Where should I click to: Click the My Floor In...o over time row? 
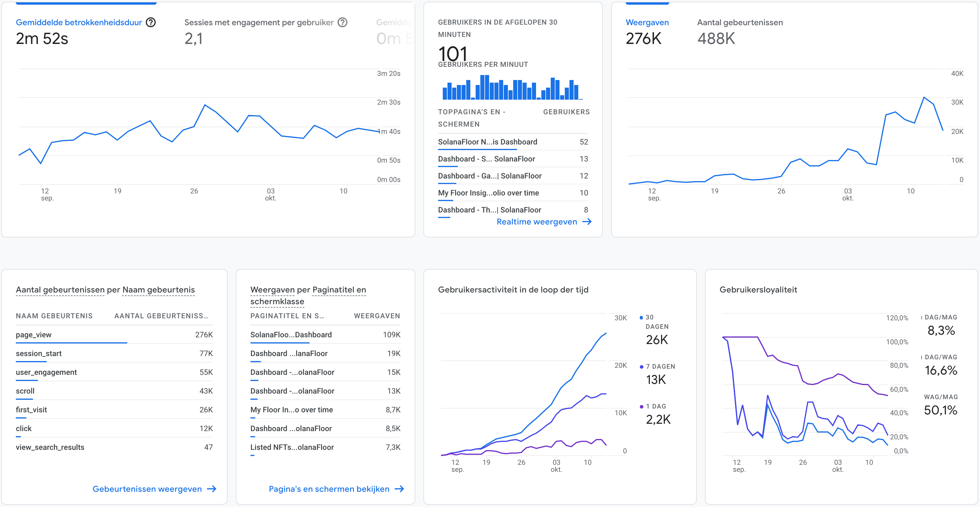point(291,410)
